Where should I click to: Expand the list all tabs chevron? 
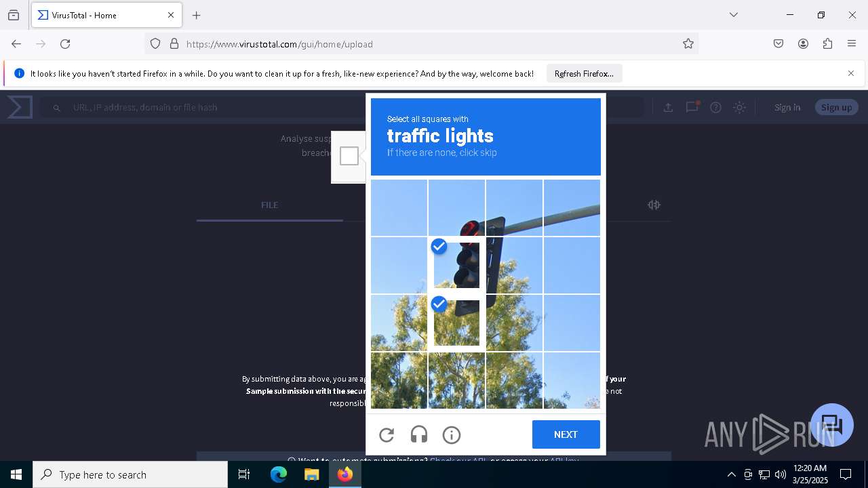pos(734,15)
